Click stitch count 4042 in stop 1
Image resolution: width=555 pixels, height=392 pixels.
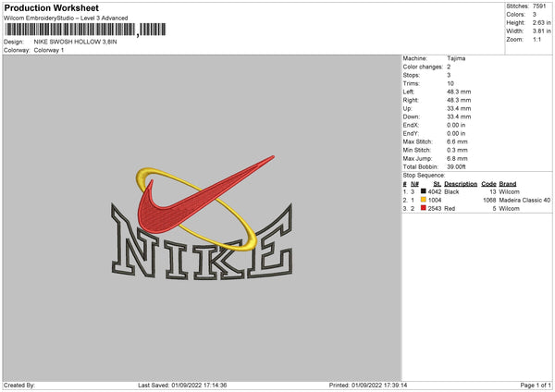435,191
